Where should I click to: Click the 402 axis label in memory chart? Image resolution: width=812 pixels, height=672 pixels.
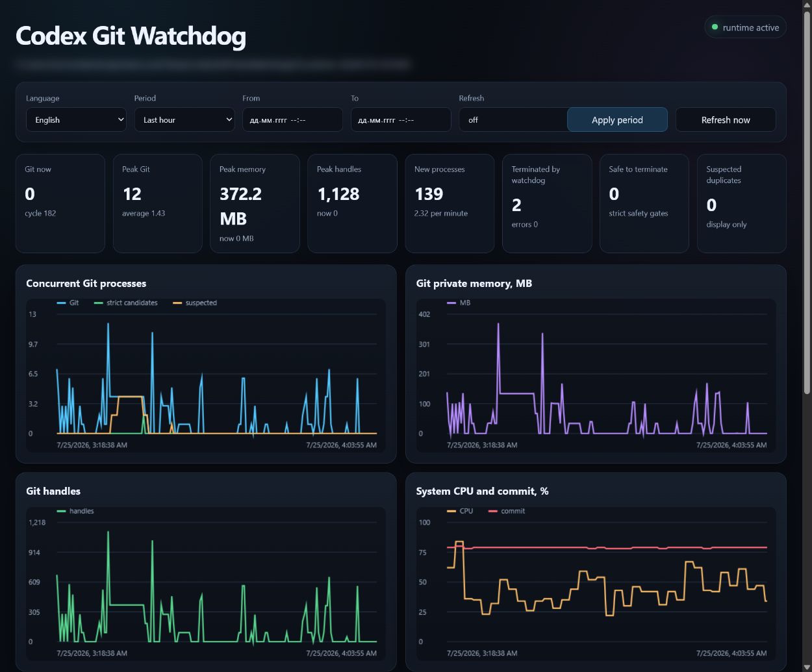424,314
